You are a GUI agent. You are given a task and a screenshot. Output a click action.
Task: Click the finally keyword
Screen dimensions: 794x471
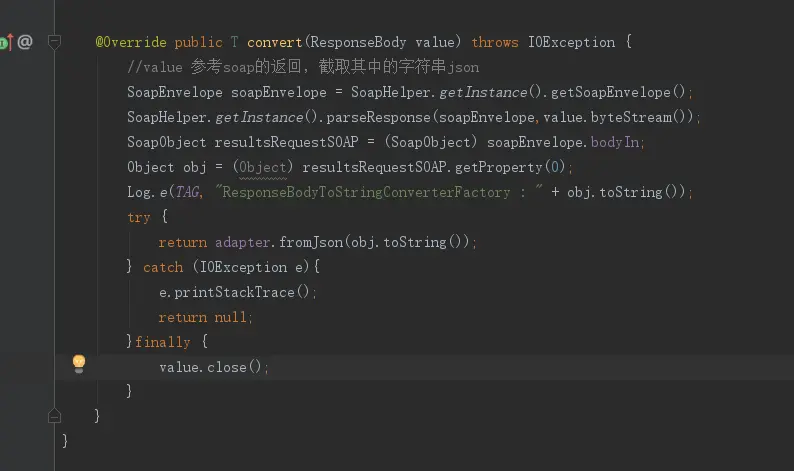163,342
